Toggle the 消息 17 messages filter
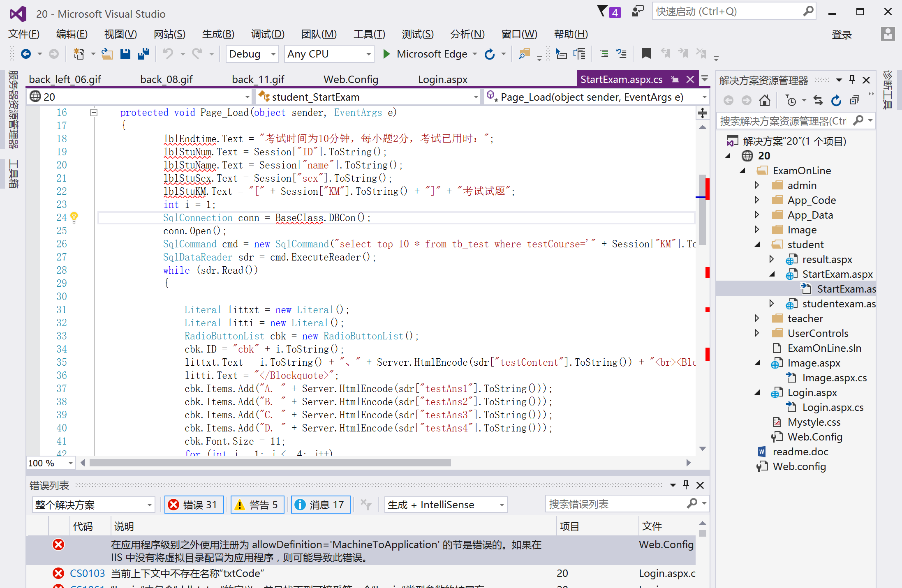902x588 pixels. tap(321, 505)
